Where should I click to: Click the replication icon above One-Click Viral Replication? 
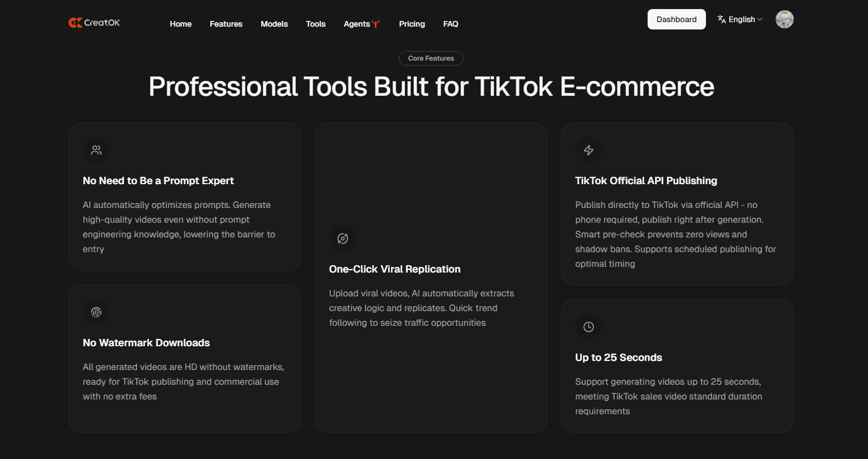click(343, 239)
